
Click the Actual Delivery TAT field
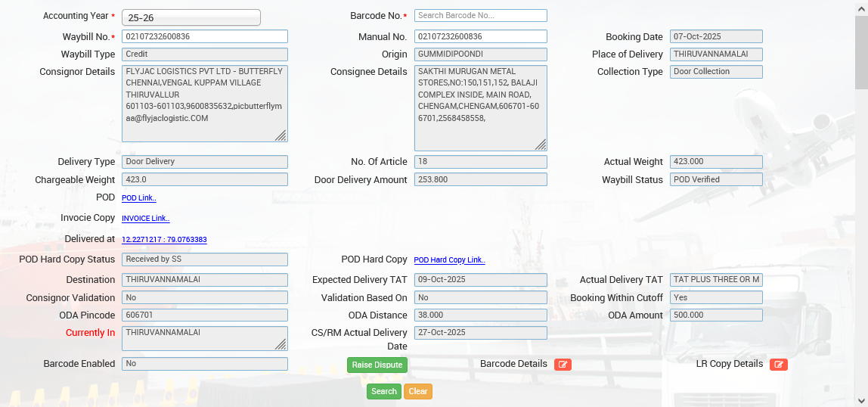[716, 280]
